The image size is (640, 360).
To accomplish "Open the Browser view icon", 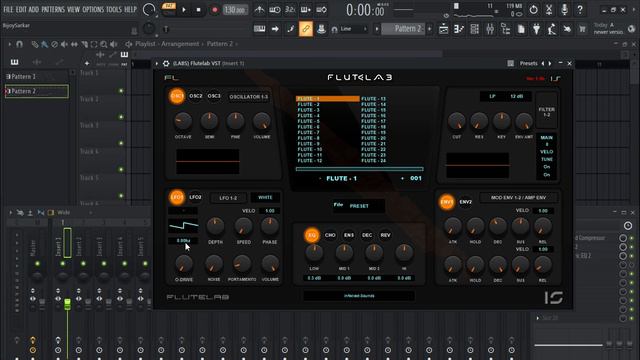I will point(505,29).
